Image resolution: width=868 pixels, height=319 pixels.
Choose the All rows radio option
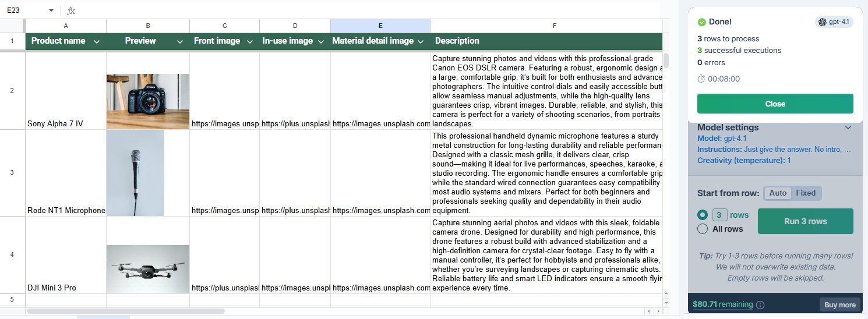pos(703,229)
